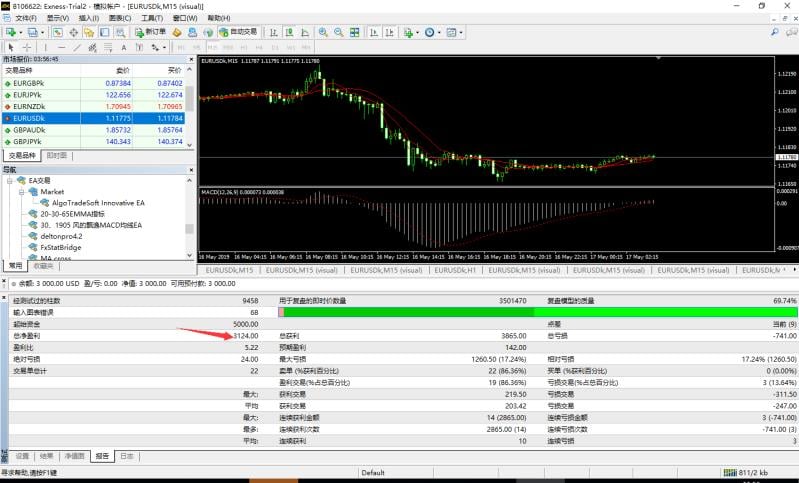Select the Fibonacci retracement tool

pos(108,47)
